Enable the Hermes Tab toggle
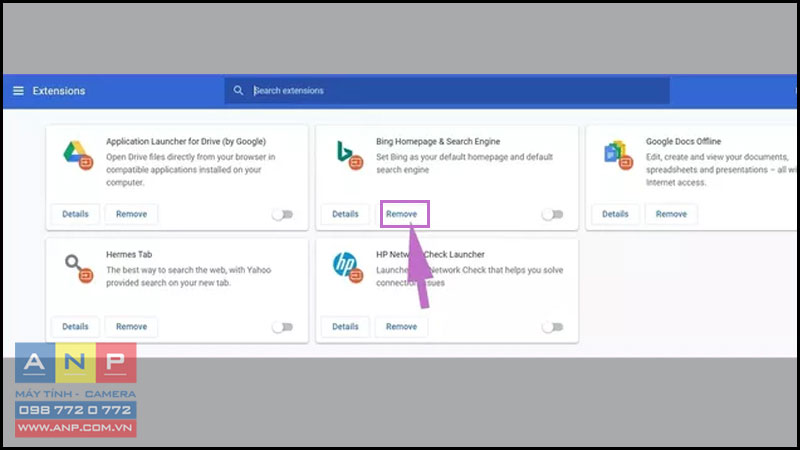The height and width of the screenshot is (450, 800). pos(283,327)
